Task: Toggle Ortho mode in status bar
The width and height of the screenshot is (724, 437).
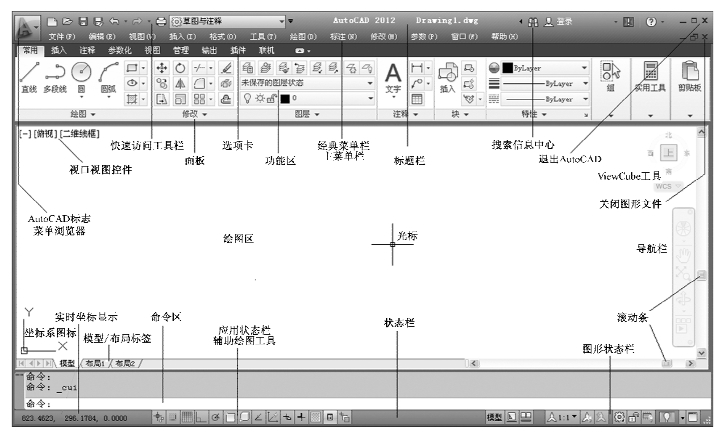Action: [x=201, y=418]
